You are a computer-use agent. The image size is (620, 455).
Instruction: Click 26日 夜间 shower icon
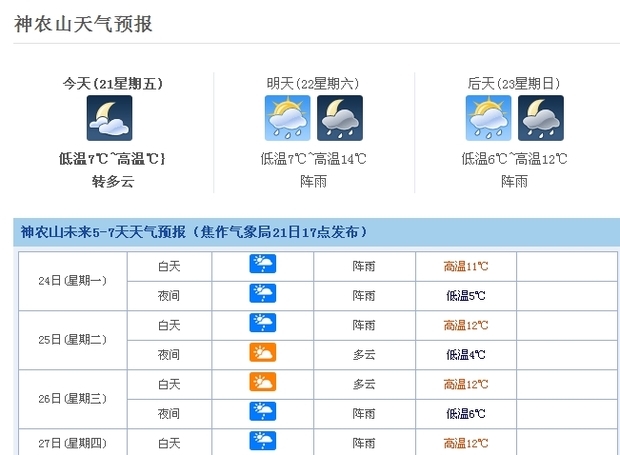[x=263, y=412]
